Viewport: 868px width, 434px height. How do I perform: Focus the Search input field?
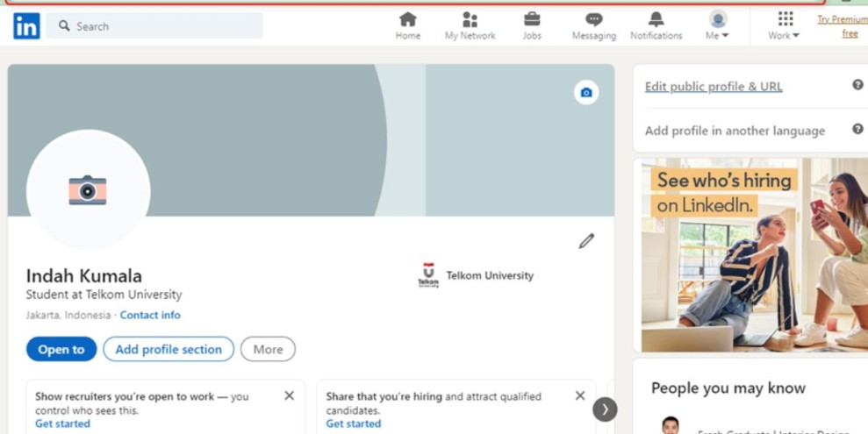tap(154, 26)
